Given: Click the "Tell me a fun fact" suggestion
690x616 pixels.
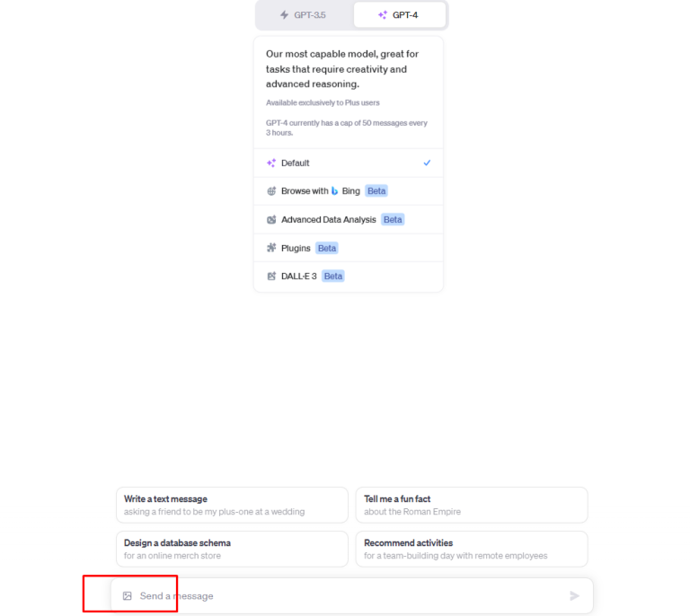Looking at the screenshot, I should click(472, 506).
